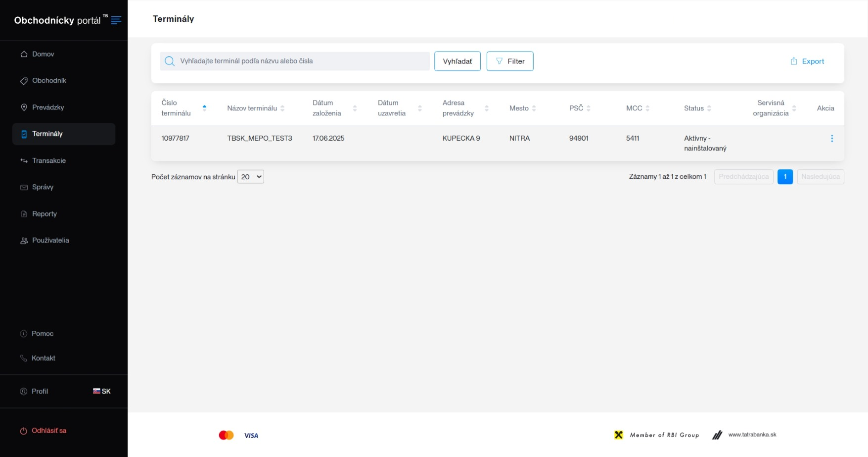Open the www.tatrabanka.sk footer link
This screenshot has height=457, width=868.
pos(752,435)
